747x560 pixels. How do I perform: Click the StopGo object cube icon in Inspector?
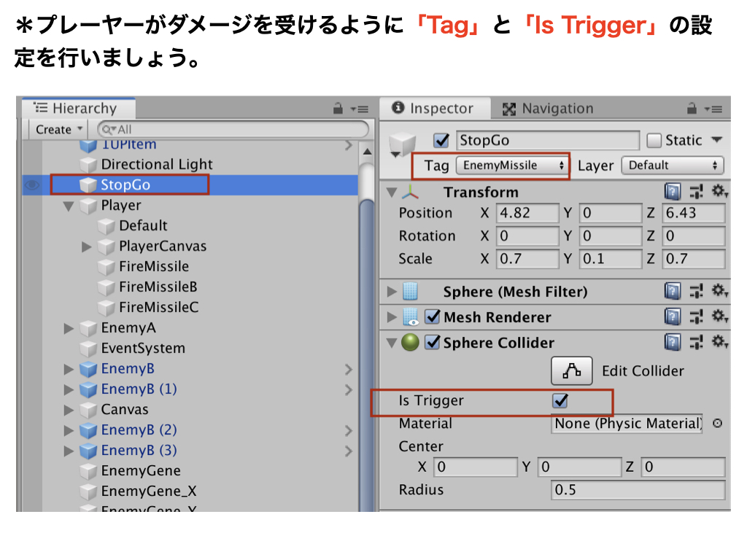(402, 144)
